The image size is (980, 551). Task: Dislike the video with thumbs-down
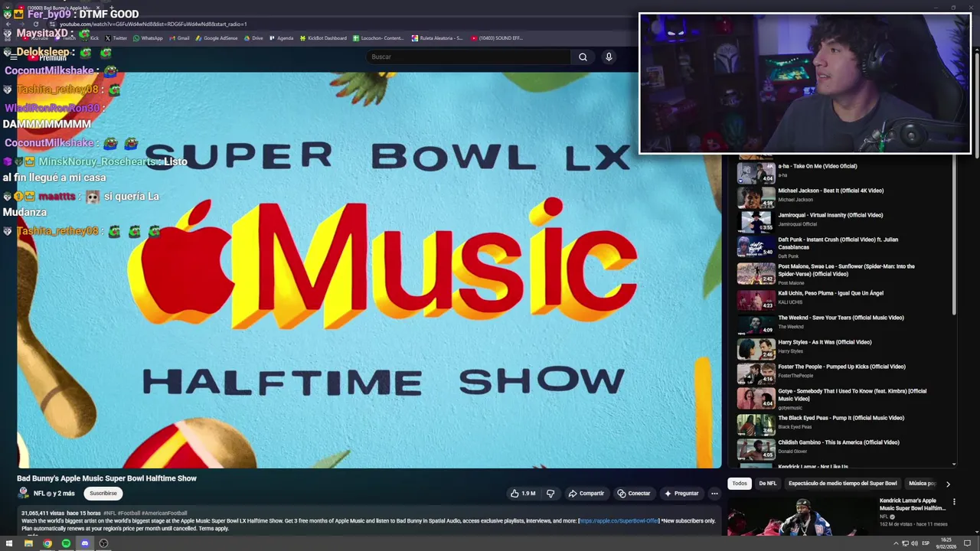[550, 494]
